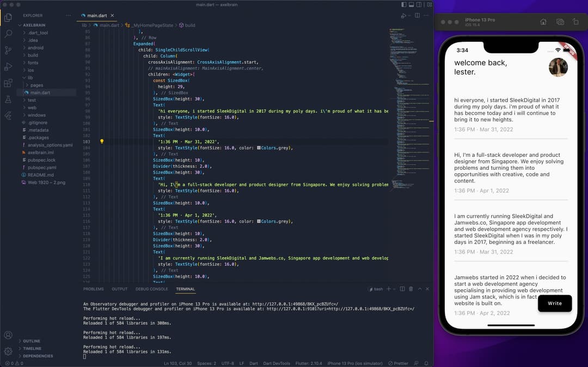The image size is (588, 367).
Task: Open the Source Control view
Action: pos(8,50)
